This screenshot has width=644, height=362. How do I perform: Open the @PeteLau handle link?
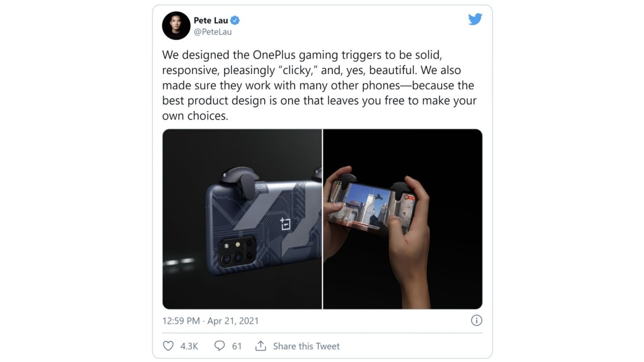[213, 32]
